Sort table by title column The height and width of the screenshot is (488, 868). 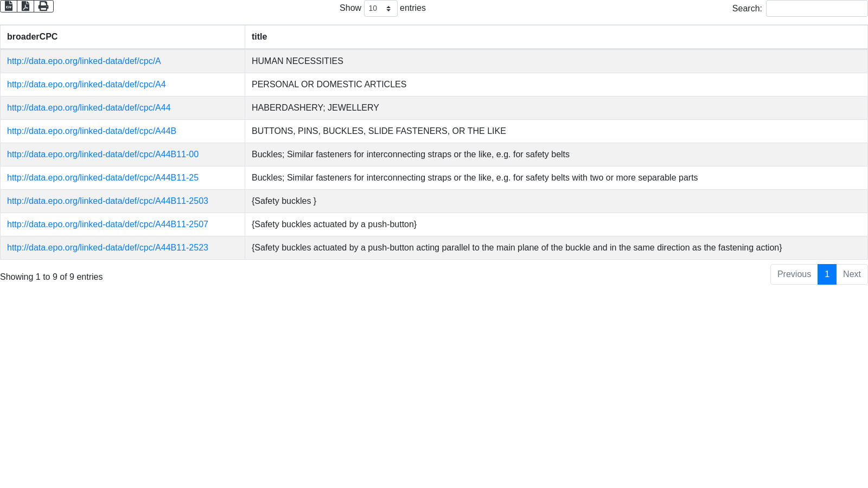(x=556, y=37)
